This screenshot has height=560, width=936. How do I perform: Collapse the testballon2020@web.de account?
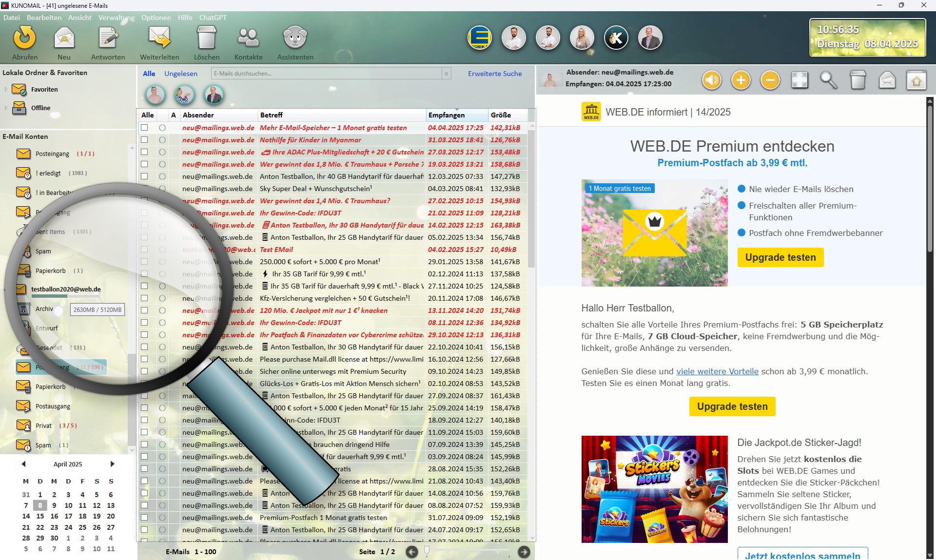point(5,289)
